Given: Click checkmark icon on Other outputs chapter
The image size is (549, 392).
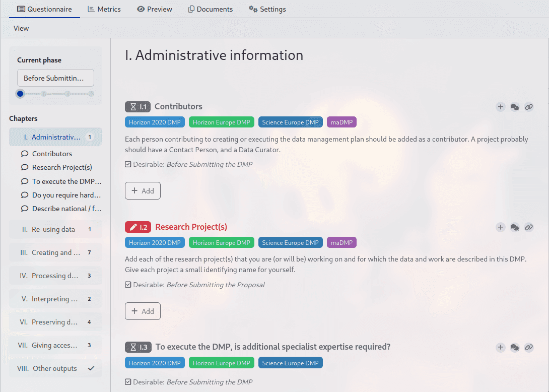Looking at the screenshot, I should coord(91,368).
